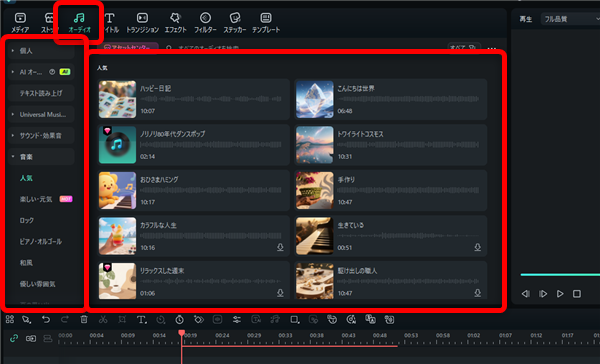
Task: Split clip with the scissors icon
Action: point(103,319)
